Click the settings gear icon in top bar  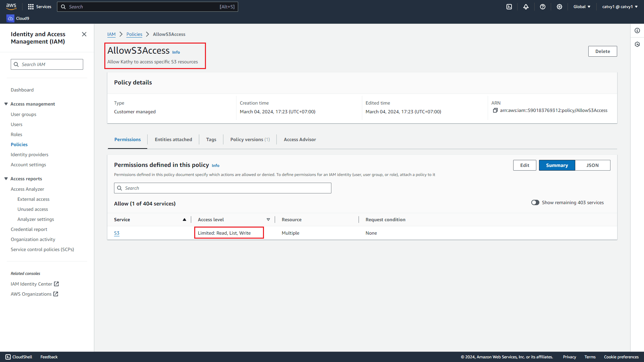pyautogui.click(x=559, y=7)
